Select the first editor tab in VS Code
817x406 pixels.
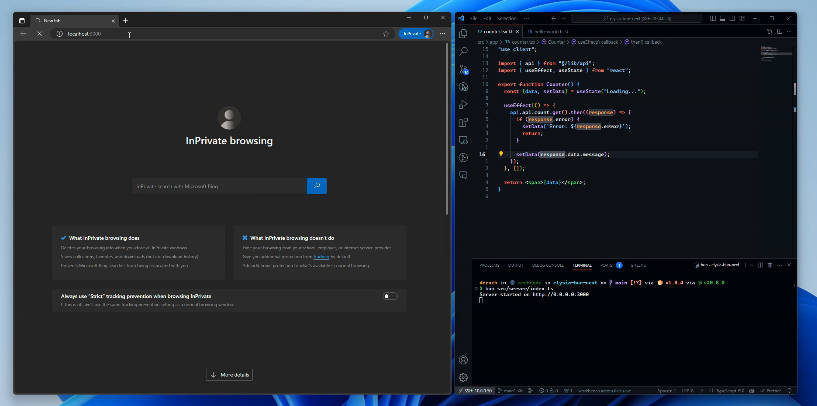click(x=499, y=32)
